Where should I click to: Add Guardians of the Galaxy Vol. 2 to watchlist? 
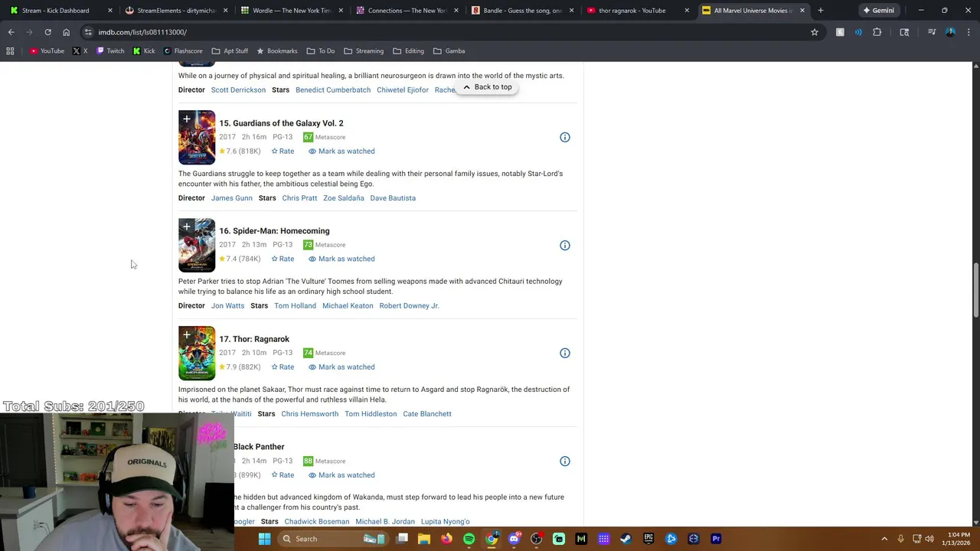pos(186,119)
